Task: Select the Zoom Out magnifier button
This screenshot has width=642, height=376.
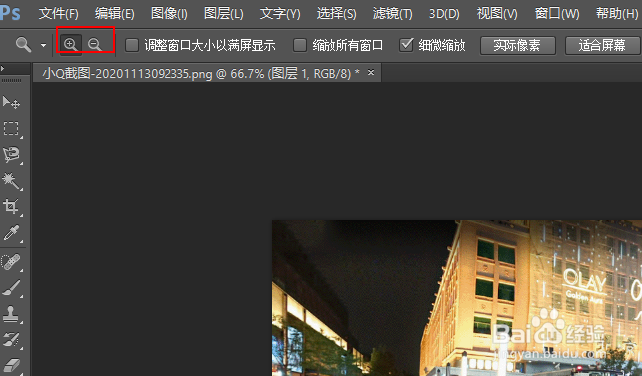Action: (95, 44)
